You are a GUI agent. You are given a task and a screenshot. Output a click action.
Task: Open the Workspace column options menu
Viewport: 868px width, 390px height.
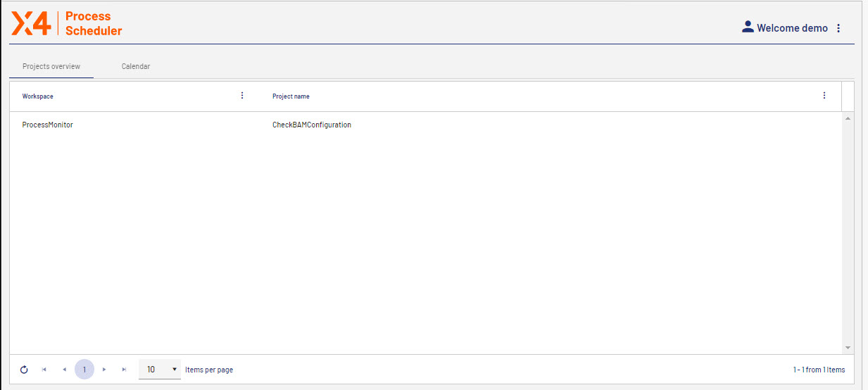[x=242, y=96]
